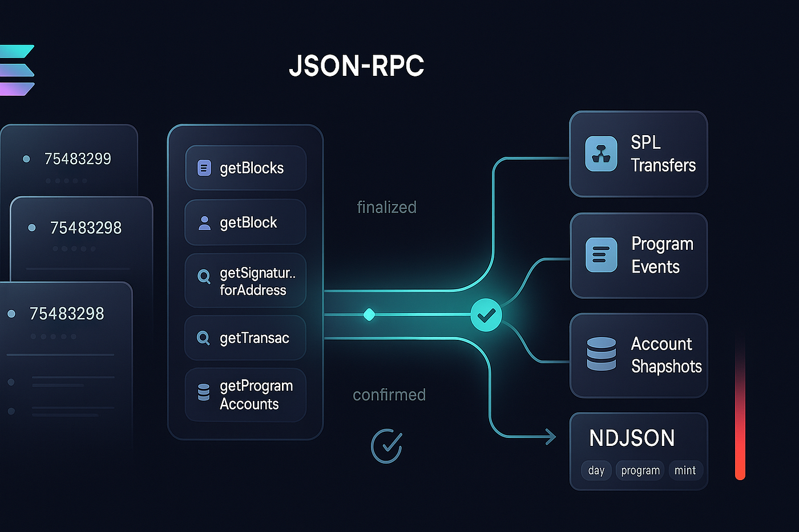Select the getBlocks method button

[245, 168]
